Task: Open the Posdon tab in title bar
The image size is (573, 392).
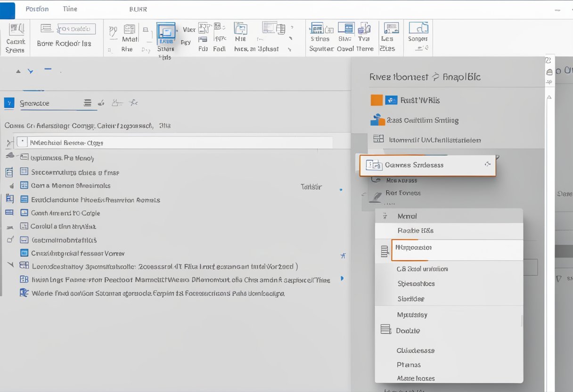Action: click(x=37, y=9)
